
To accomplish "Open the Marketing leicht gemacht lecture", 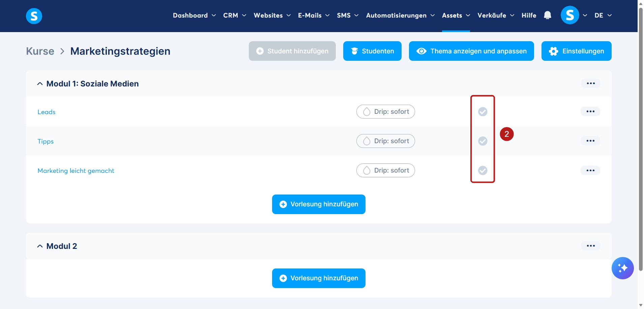I will (76, 171).
